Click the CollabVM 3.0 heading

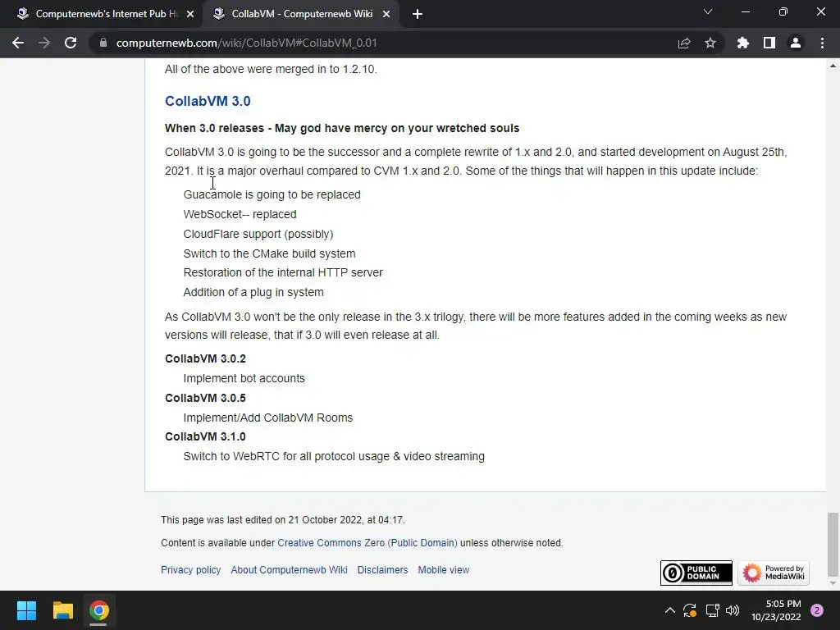(x=208, y=101)
